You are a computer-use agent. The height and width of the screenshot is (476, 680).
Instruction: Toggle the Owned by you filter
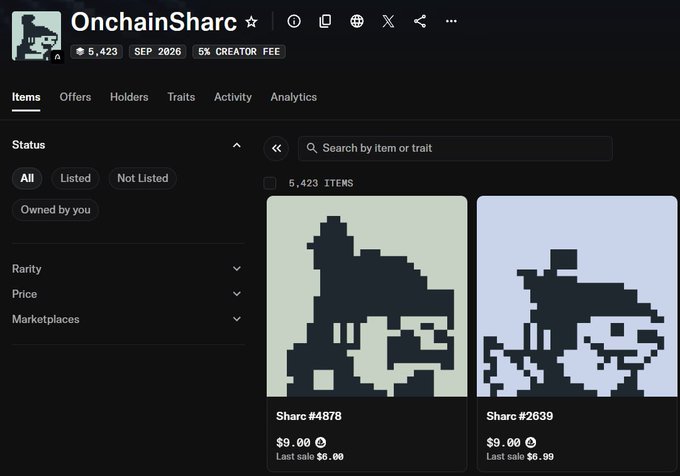tap(56, 210)
